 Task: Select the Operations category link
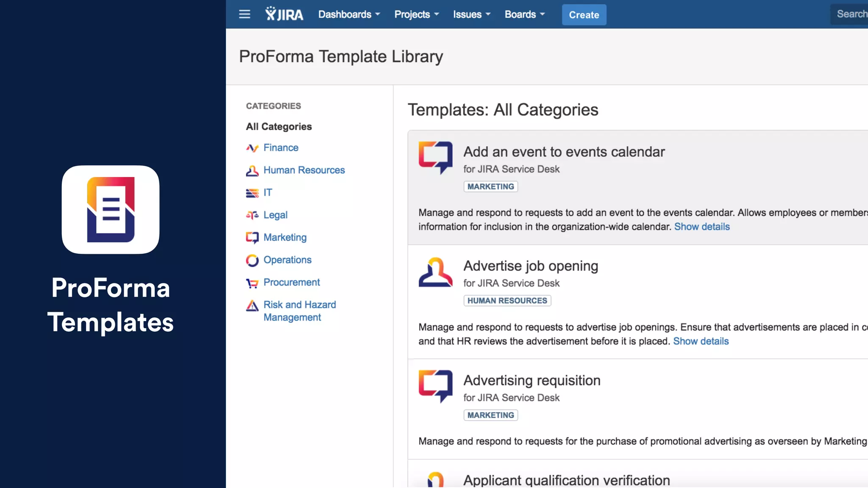tap(287, 260)
